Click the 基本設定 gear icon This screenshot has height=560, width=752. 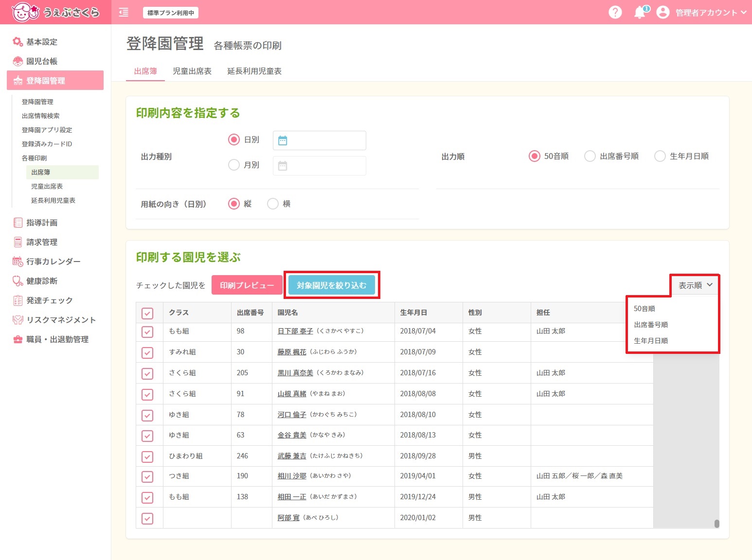coord(18,42)
